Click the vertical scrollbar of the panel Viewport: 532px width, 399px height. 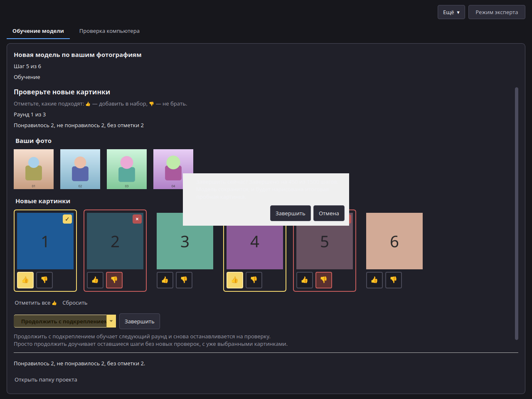(x=517, y=214)
